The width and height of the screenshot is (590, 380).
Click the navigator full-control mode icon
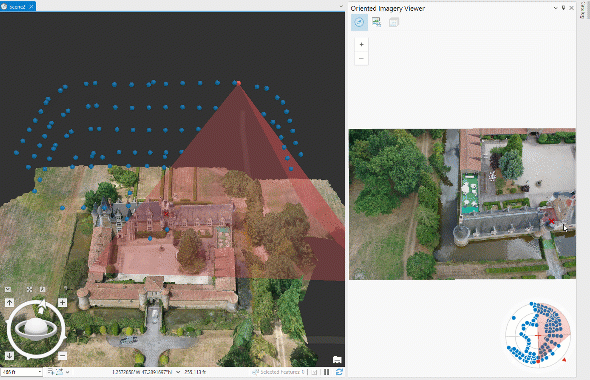tap(29, 289)
